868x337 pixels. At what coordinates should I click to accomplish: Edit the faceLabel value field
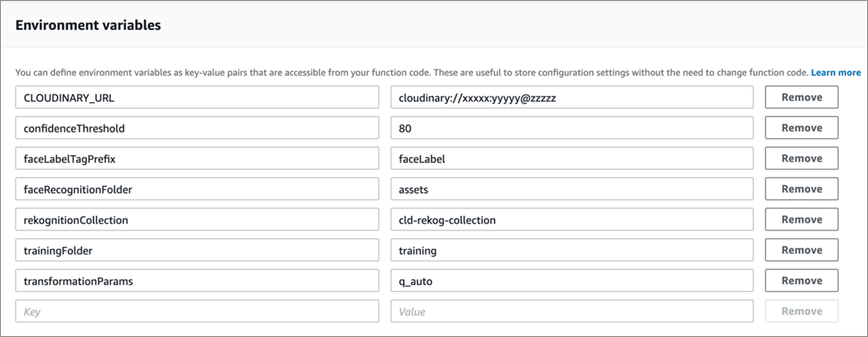pos(572,158)
